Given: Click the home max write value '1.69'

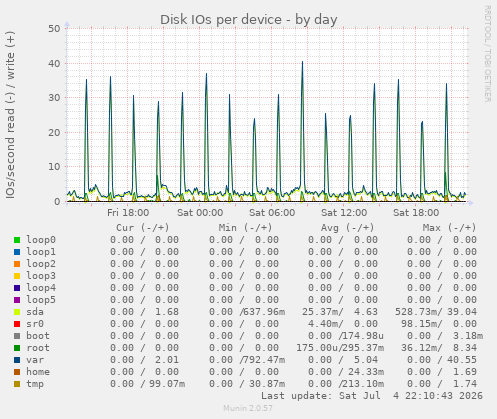Looking at the screenshot, I should coord(465,372).
